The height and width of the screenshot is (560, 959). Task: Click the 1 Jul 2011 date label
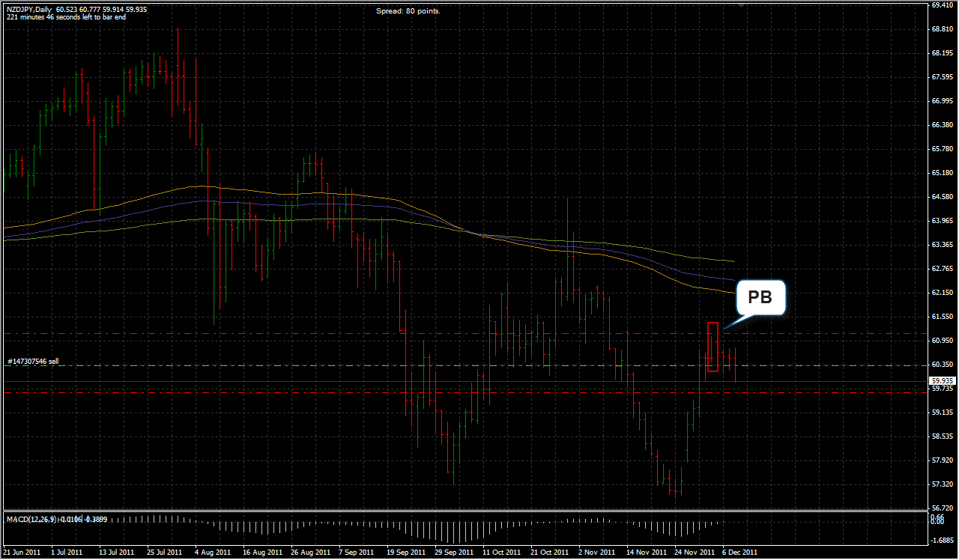[x=67, y=553]
